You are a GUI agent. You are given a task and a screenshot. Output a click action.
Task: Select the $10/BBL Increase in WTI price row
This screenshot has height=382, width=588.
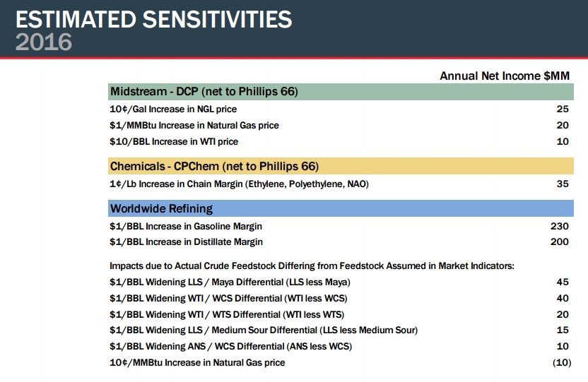tap(174, 142)
